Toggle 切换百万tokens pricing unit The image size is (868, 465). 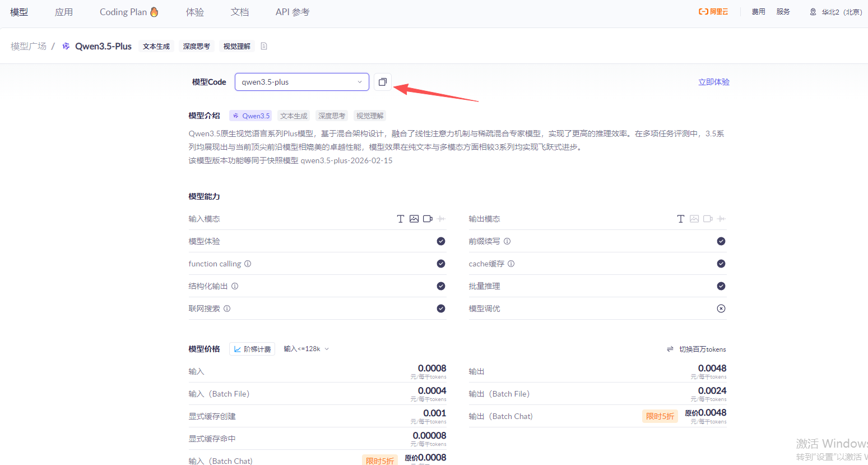[x=697, y=349]
